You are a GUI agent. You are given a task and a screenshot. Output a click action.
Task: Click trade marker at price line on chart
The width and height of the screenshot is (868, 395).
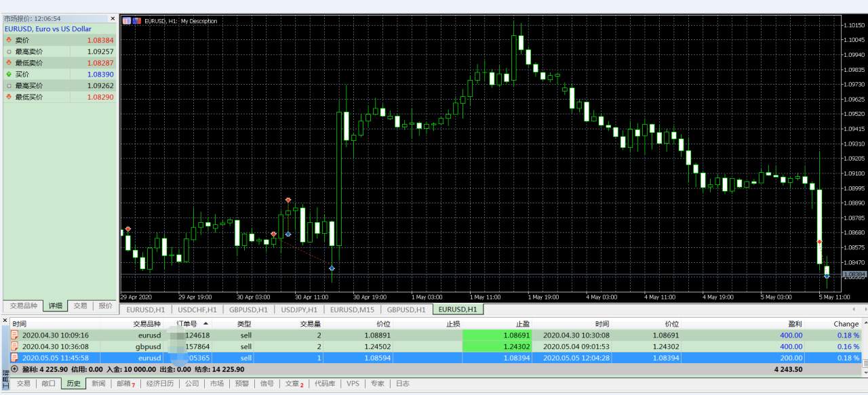[x=827, y=276]
